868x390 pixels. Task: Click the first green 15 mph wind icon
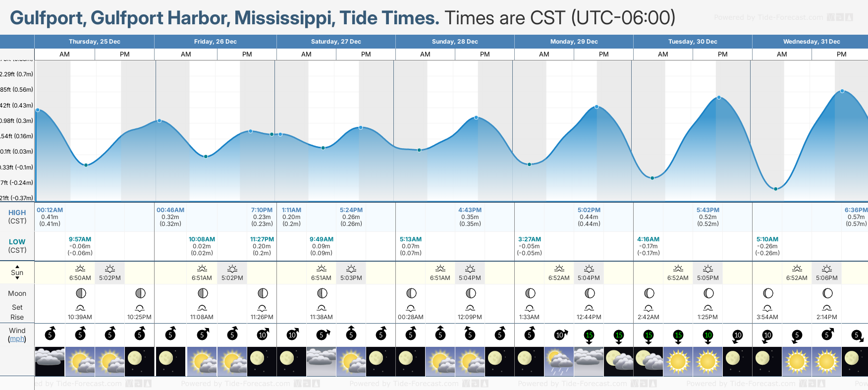click(x=589, y=335)
